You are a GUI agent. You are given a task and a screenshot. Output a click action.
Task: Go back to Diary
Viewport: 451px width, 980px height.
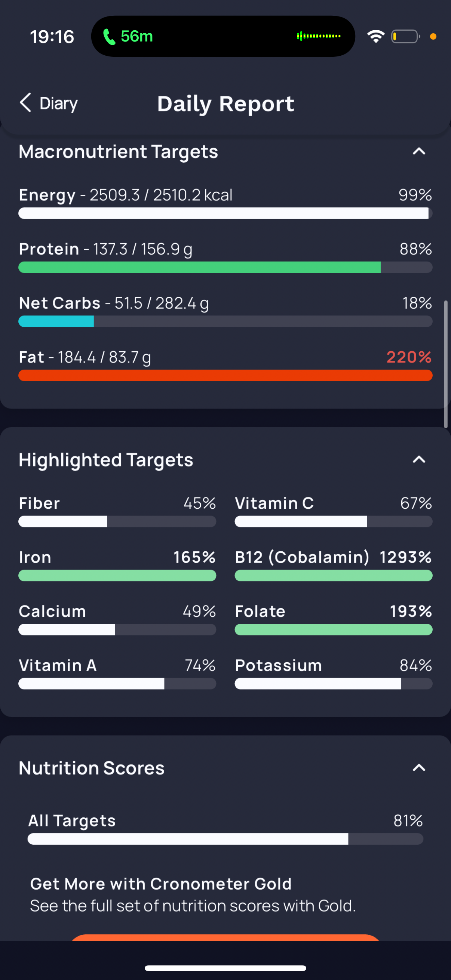(x=48, y=103)
